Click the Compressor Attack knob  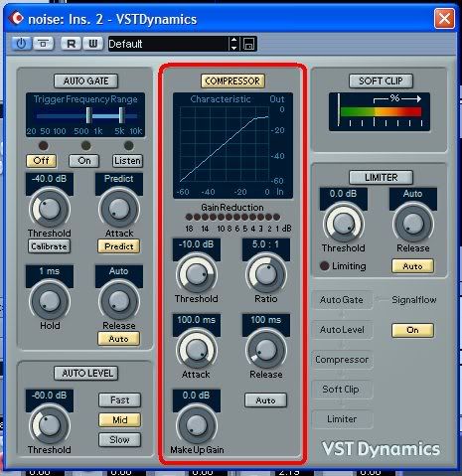197,350
